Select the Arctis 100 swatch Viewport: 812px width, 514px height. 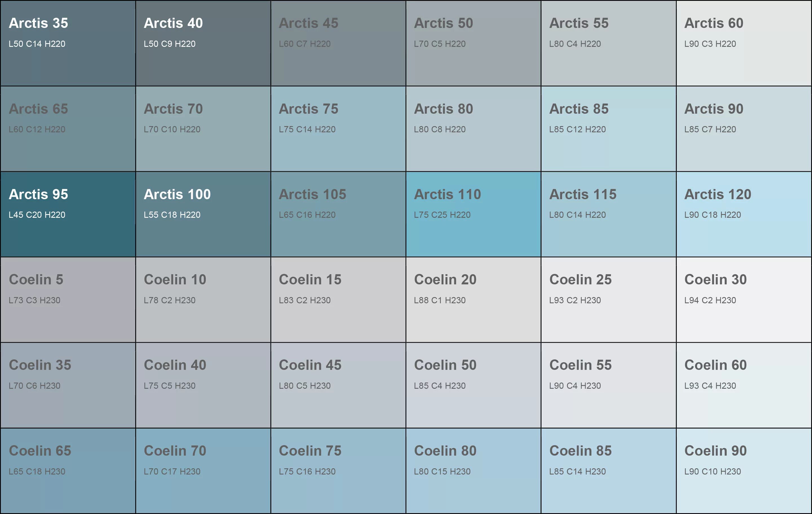point(203,214)
